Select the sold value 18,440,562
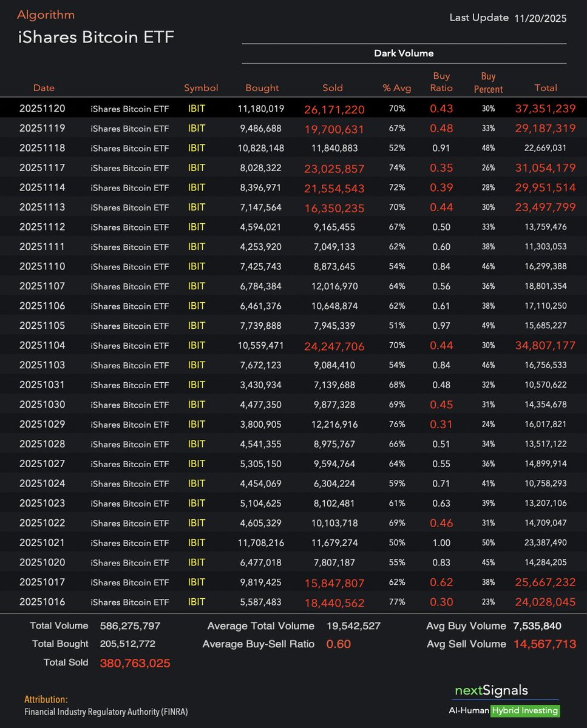 334,602
